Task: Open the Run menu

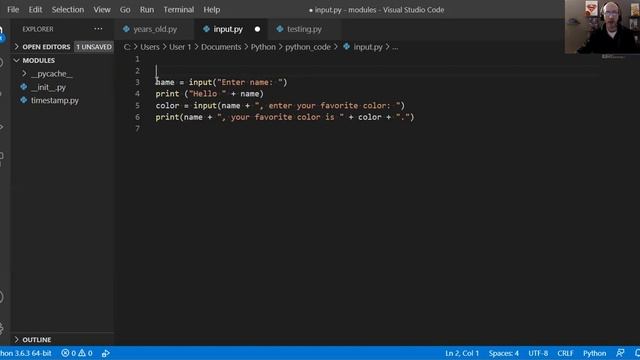Action: (147, 9)
